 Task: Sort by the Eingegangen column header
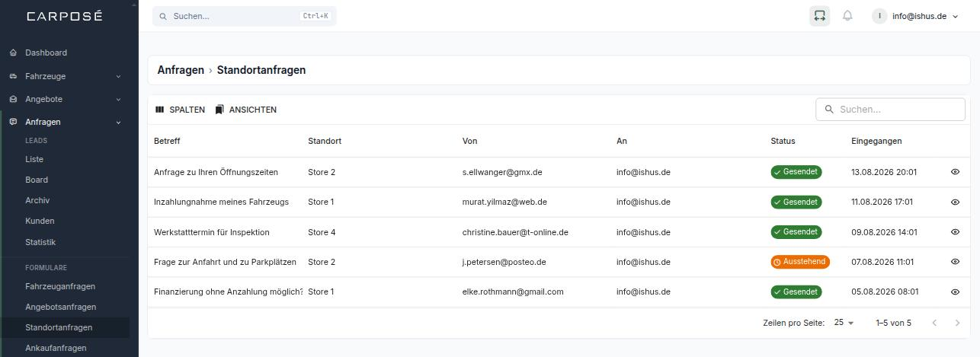[x=876, y=141]
